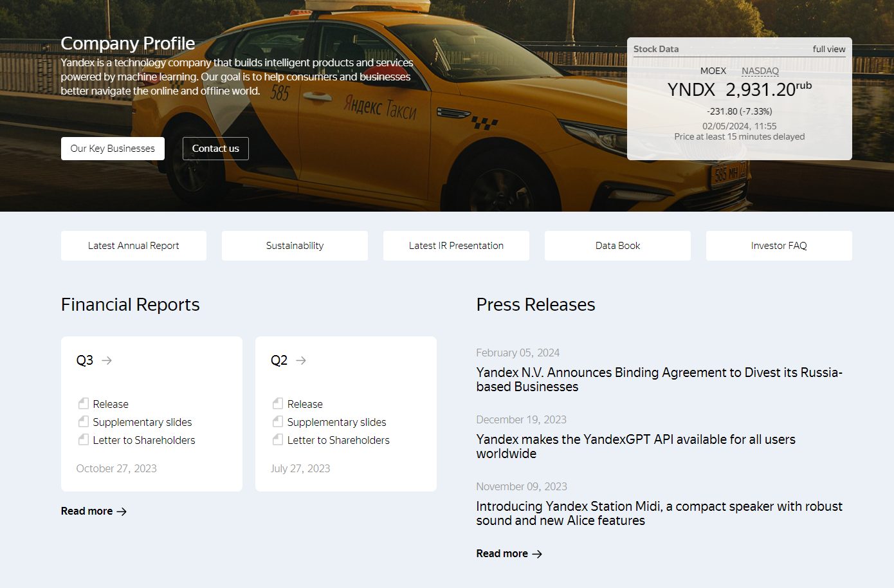Click Q2 Supplementary slides document icon
Viewport: 894px width, 588px height.
pos(278,421)
